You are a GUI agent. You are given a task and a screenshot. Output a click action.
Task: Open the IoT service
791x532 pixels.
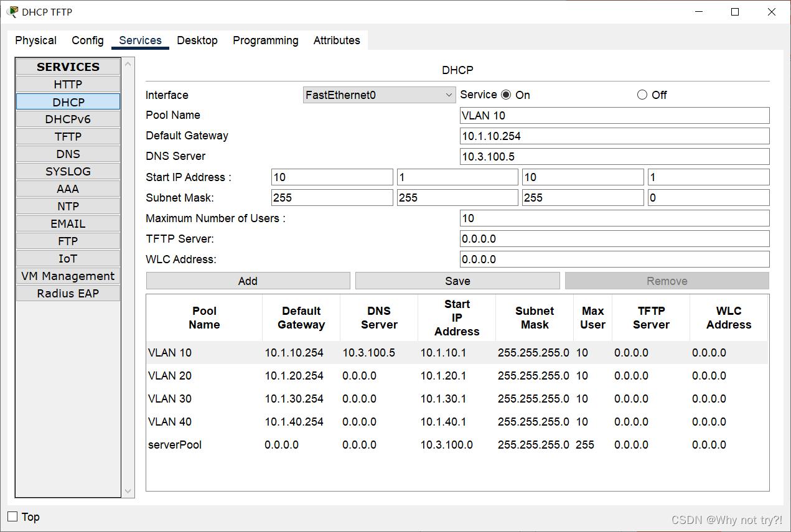[68, 258]
